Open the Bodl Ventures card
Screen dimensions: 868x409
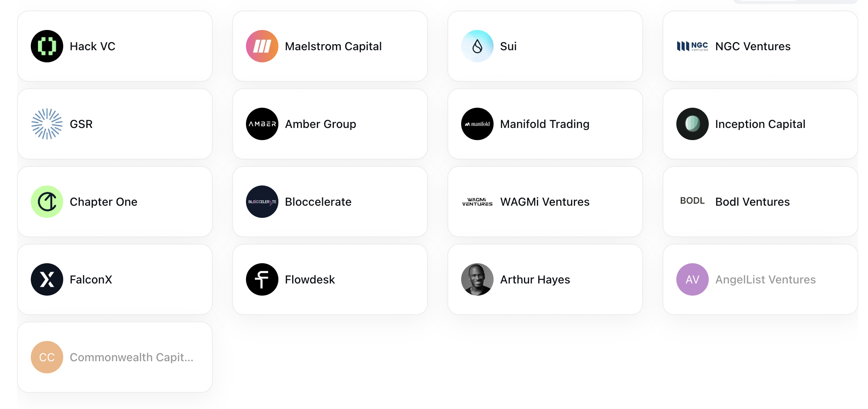point(760,202)
